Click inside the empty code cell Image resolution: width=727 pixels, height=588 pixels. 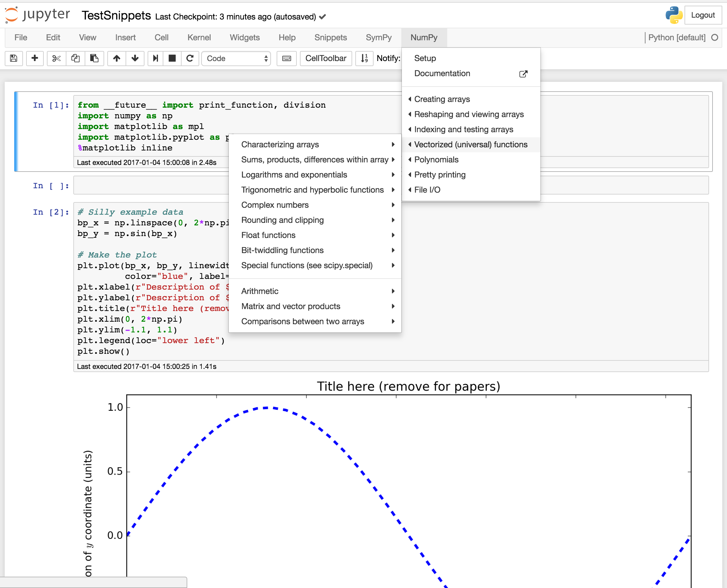pos(151,185)
